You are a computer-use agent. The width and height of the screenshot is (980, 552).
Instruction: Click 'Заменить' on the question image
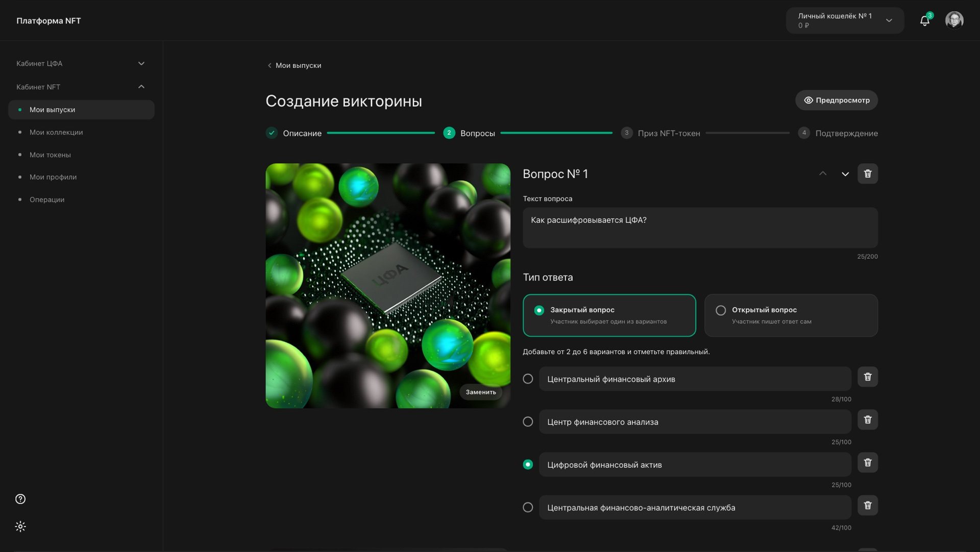click(480, 392)
